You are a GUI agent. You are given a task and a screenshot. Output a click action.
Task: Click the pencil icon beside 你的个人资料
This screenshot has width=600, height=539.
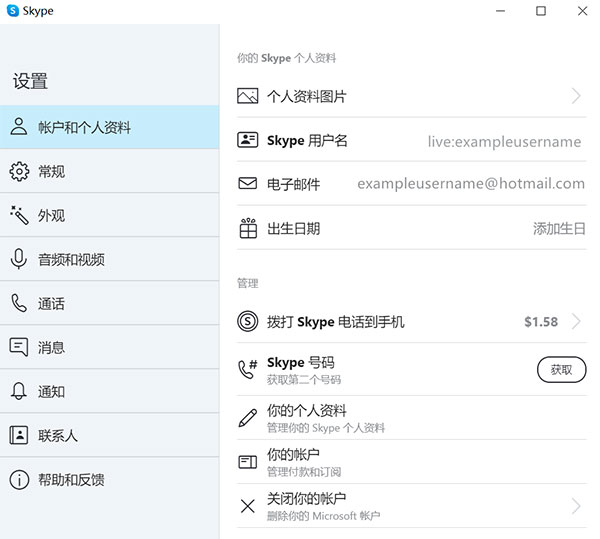click(x=248, y=418)
